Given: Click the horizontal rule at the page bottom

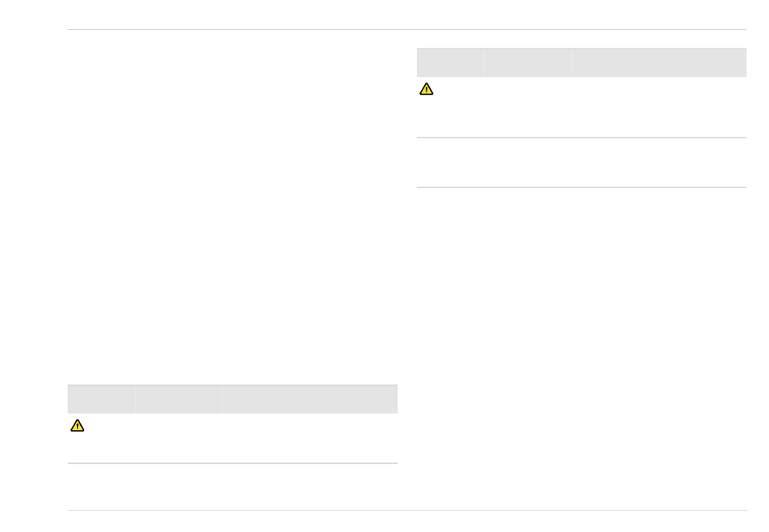Looking at the screenshot, I should [x=407, y=510].
